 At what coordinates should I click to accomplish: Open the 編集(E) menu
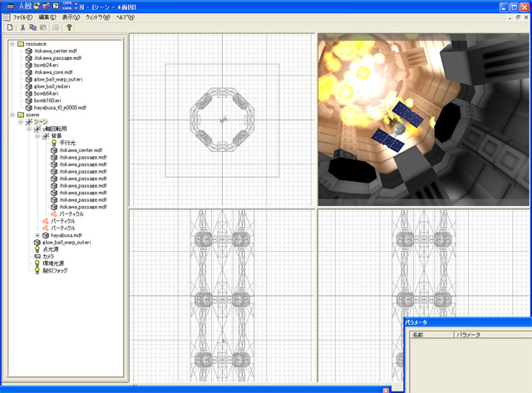pos(47,17)
